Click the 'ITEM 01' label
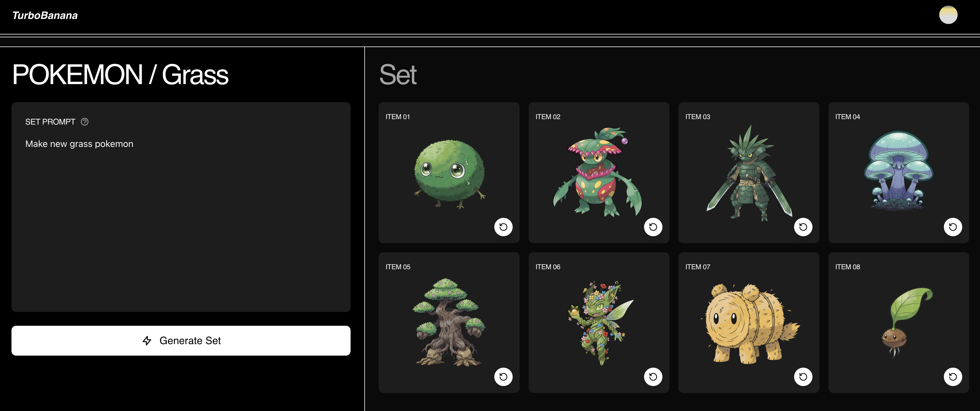The height and width of the screenshot is (411, 980). click(x=398, y=117)
